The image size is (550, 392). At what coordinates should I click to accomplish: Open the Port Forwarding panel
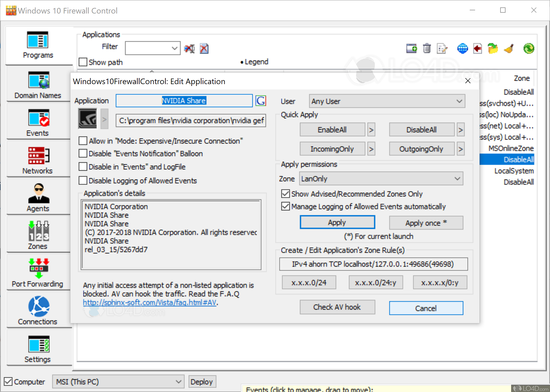[x=38, y=272]
